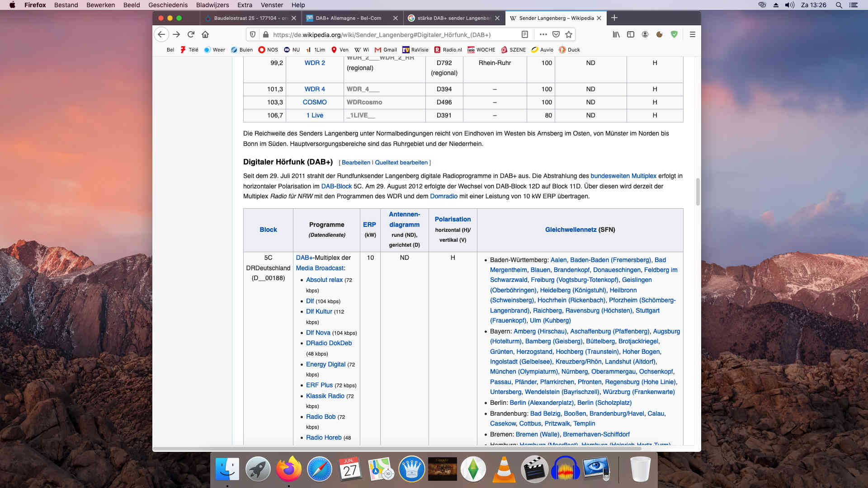868x488 pixels.
Task: Open the Firefox library icon
Action: tap(616, 34)
